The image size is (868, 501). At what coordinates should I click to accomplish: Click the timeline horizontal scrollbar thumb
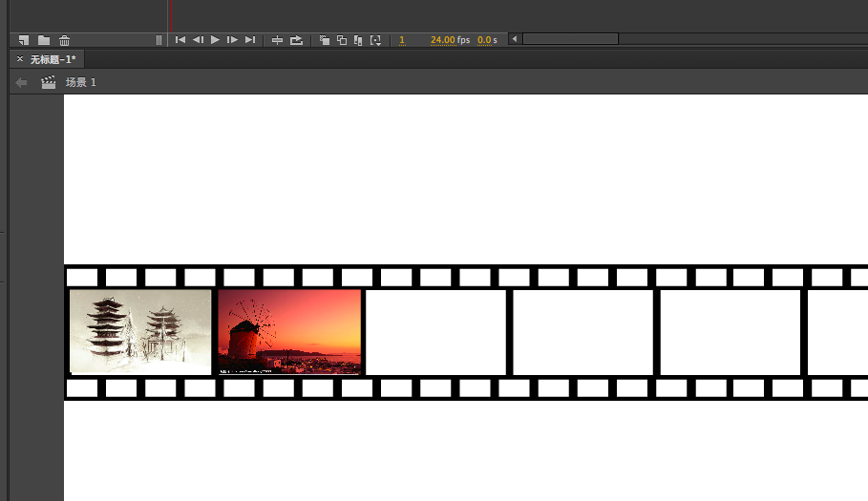click(571, 39)
